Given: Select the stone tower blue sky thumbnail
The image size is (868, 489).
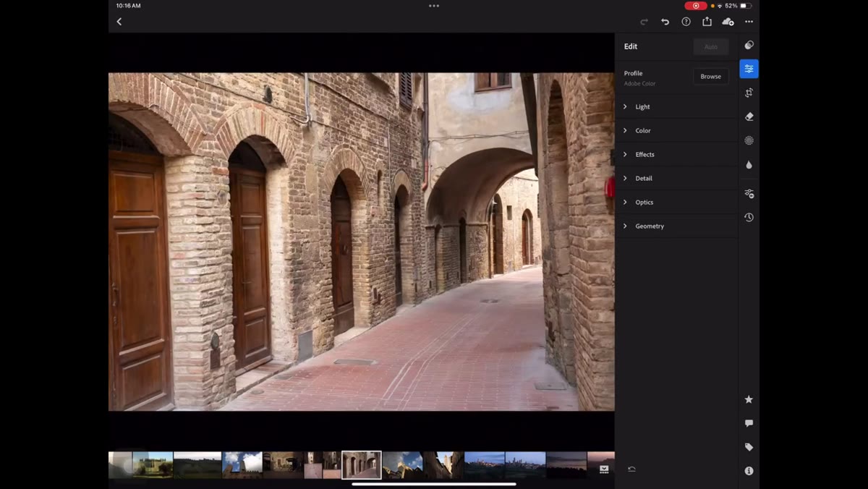Looking at the screenshot, I should tap(402, 465).
